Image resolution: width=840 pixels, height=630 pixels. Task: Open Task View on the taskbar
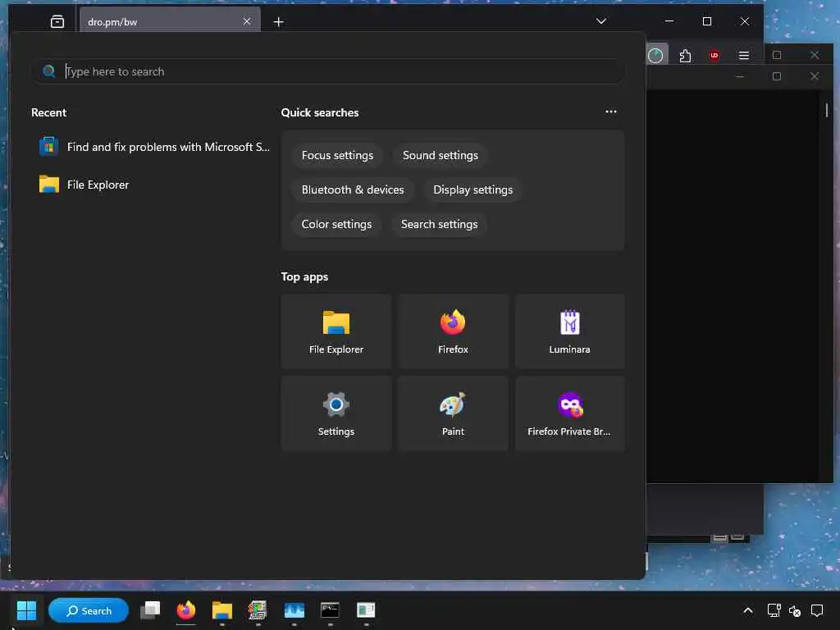click(x=150, y=610)
